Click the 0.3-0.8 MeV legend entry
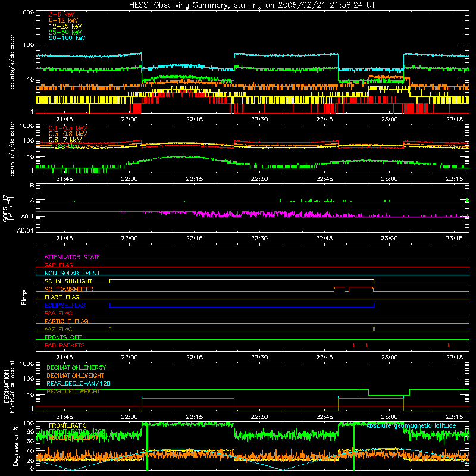The height and width of the screenshot is (476, 476). click(68, 134)
